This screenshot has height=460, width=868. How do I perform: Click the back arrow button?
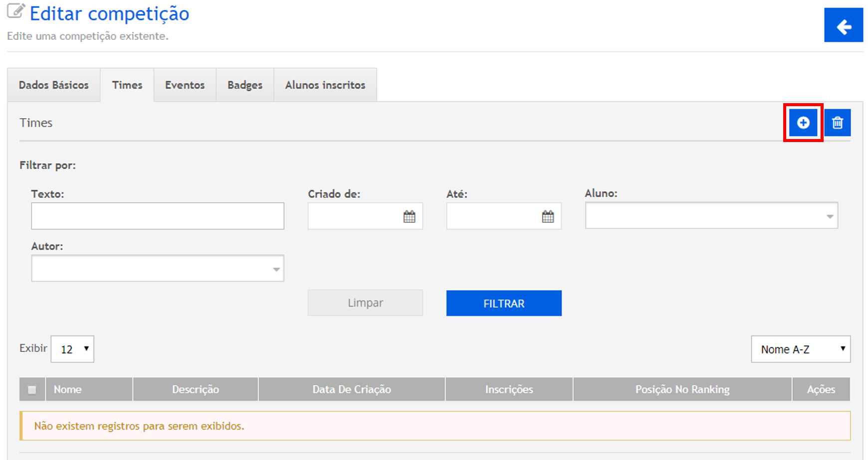click(x=843, y=25)
